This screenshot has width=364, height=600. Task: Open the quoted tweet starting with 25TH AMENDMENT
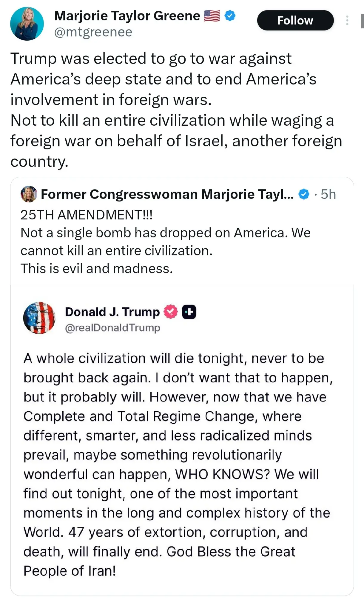click(165, 242)
